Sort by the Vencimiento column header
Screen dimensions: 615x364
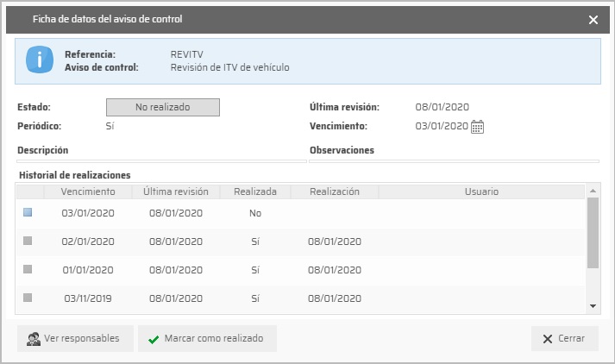[x=88, y=191]
